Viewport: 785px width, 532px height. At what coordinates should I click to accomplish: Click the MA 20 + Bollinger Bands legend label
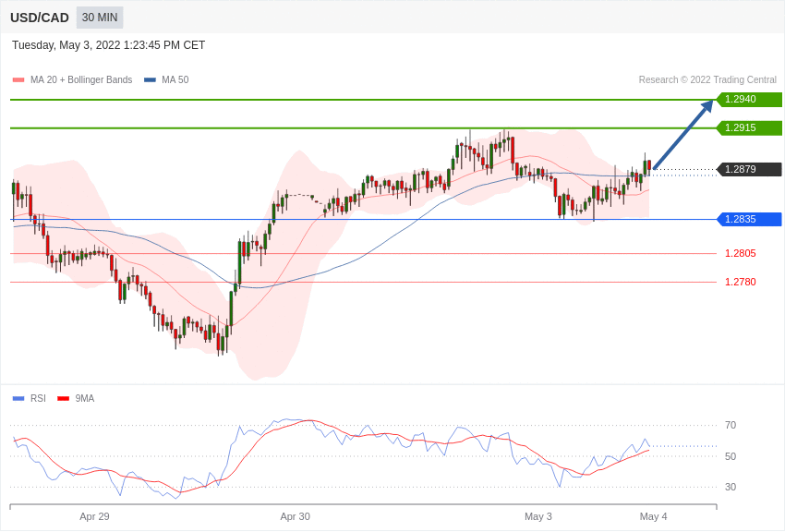[81, 79]
